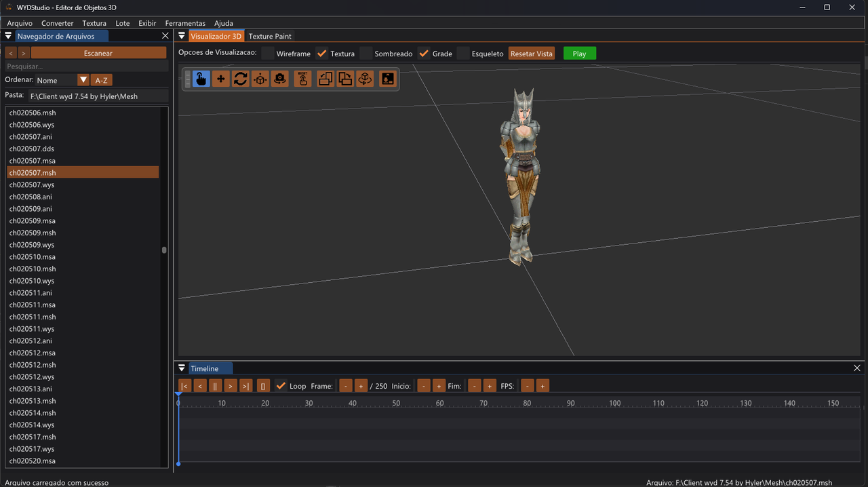Click the Resetar Vista button
The image size is (868, 487).
click(x=531, y=54)
